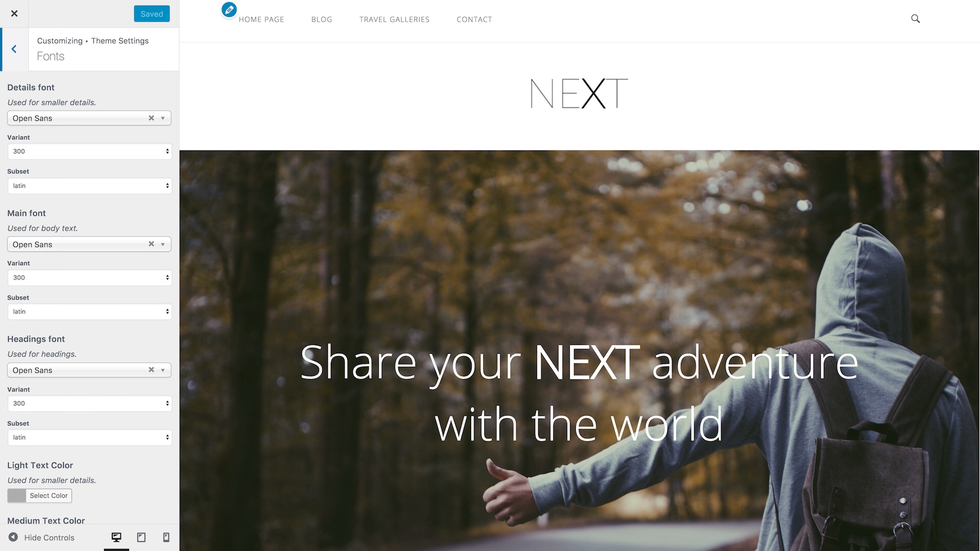Clear the Main font Open Sans selection

151,243
